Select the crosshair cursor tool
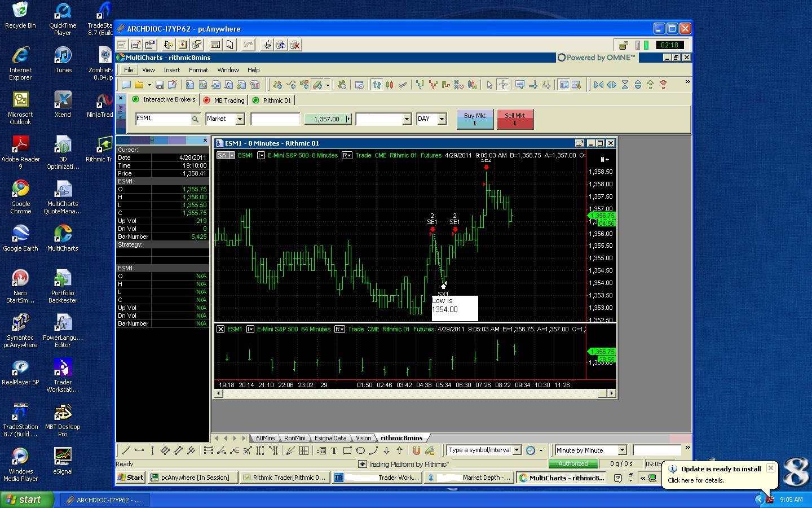The width and height of the screenshot is (812, 508). point(502,85)
